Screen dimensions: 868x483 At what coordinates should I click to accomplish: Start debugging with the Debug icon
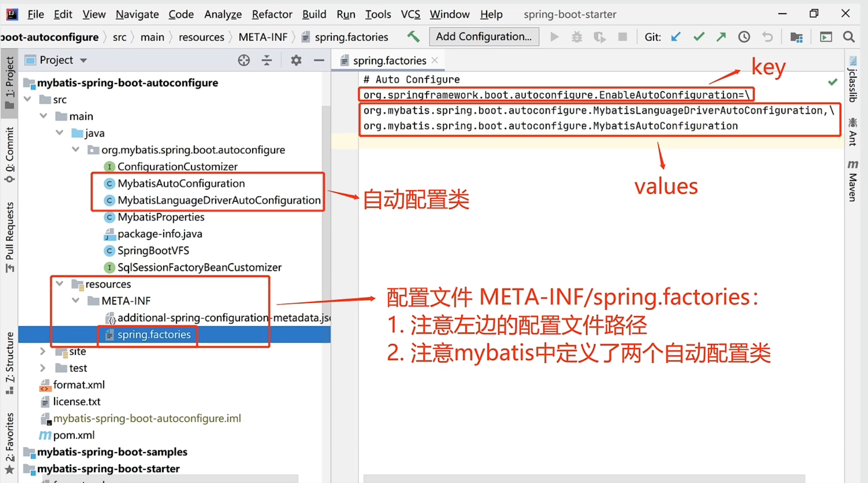[x=577, y=37]
